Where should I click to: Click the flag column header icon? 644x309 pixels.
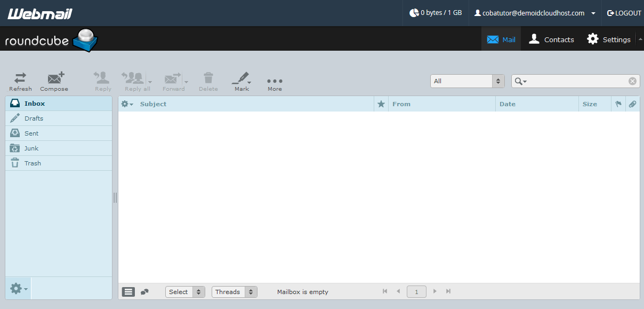pos(618,104)
